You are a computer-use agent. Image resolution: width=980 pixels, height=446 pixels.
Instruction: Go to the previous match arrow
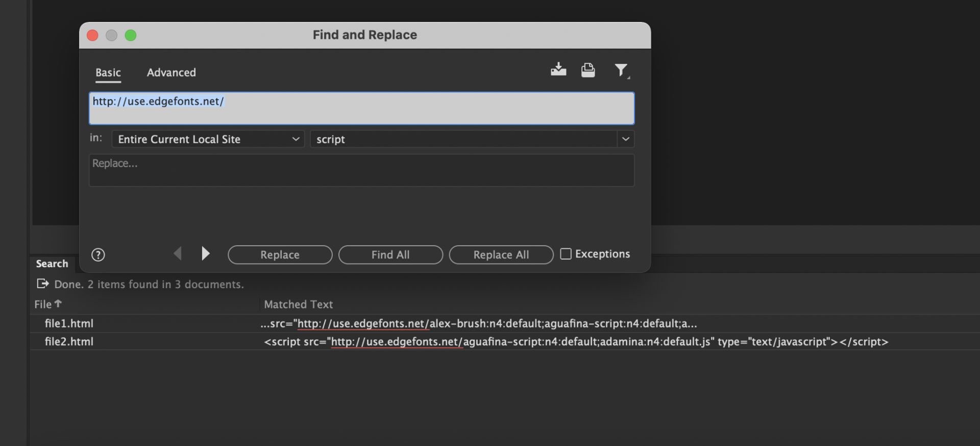pyautogui.click(x=178, y=253)
